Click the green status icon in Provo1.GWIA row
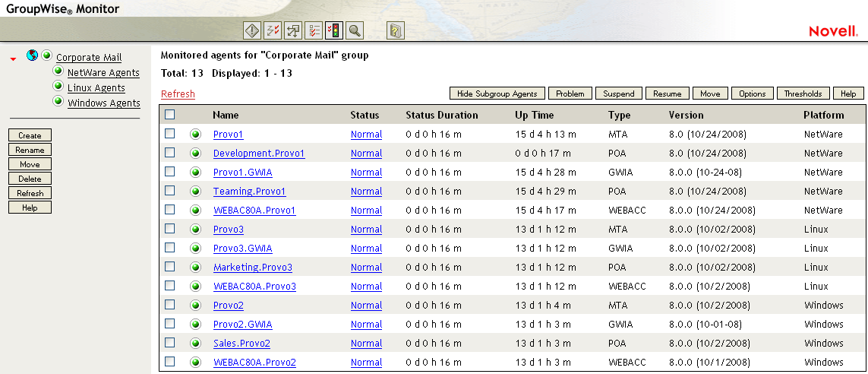The image size is (868, 374). tap(195, 173)
